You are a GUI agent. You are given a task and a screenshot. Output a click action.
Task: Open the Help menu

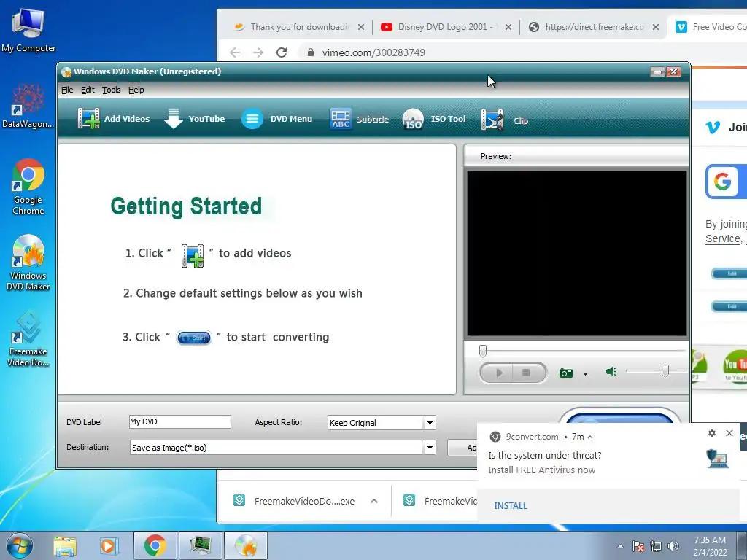tap(136, 90)
